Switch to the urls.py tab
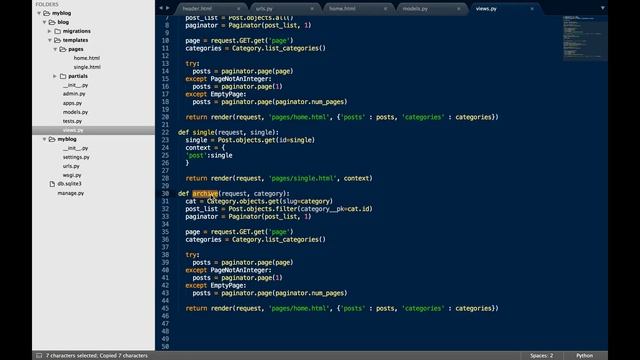This screenshot has width=640, height=360. [x=283, y=9]
